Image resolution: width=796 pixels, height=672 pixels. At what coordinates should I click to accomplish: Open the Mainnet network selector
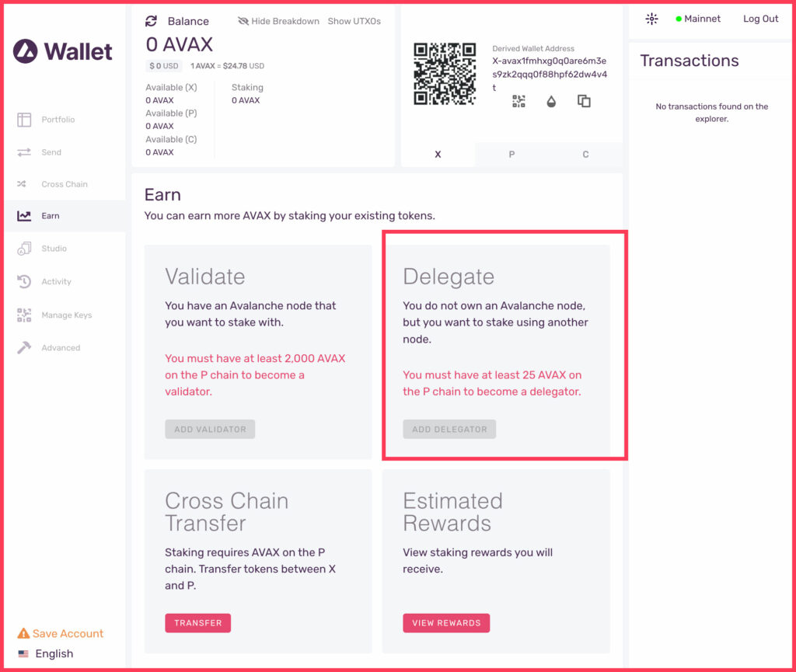698,19
